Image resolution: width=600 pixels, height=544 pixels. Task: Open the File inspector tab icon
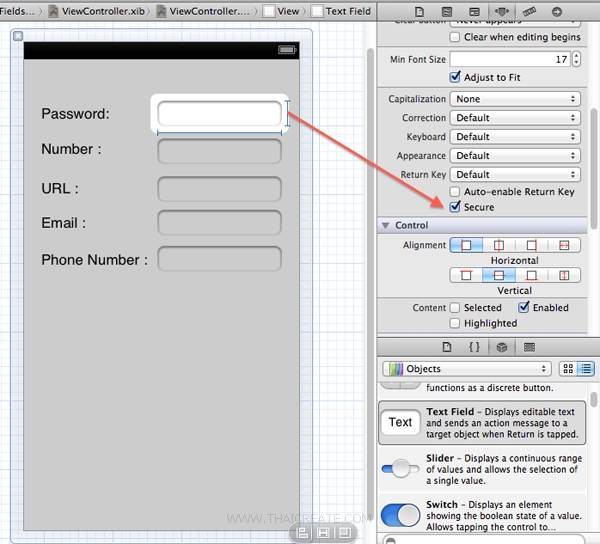click(419, 11)
